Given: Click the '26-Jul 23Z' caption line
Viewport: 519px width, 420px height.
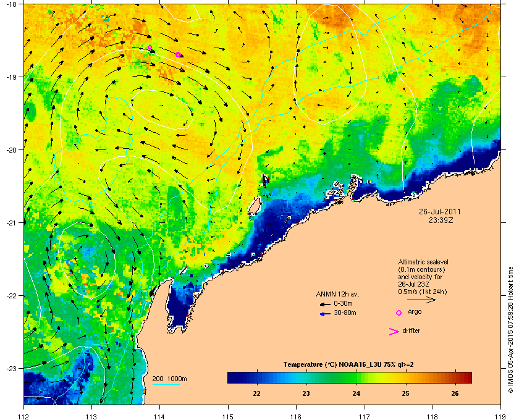Looking at the screenshot, I should 414,284.
